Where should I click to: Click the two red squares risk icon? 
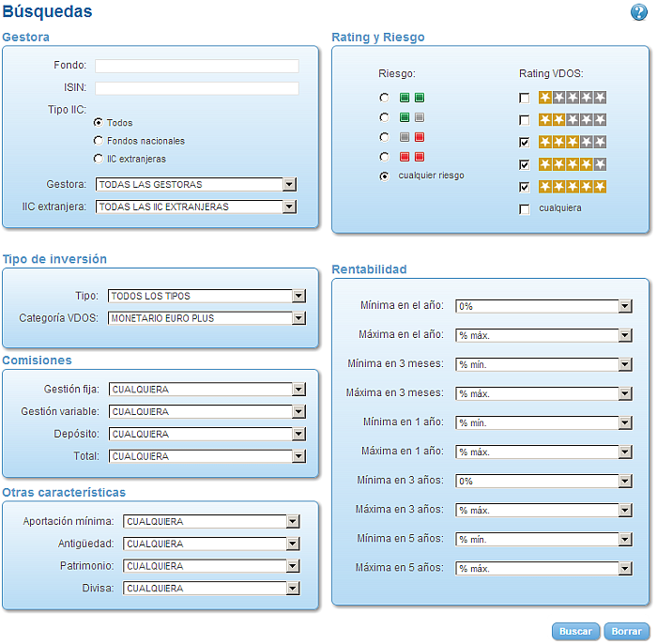click(x=412, y=157)
